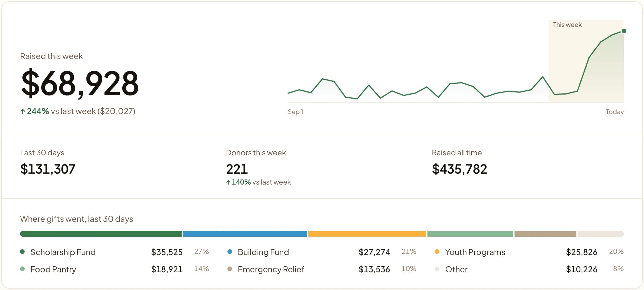Click the $435,782 all time value

click(x=460, y=169)
